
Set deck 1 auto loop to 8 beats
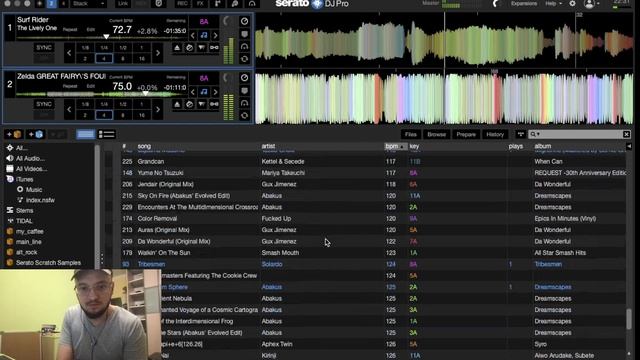click(123, 59)
